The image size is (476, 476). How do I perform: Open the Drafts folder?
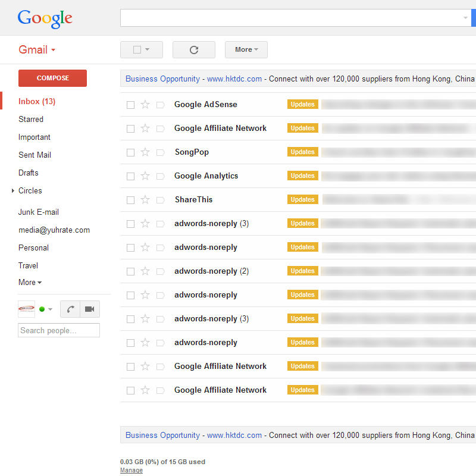29,173
